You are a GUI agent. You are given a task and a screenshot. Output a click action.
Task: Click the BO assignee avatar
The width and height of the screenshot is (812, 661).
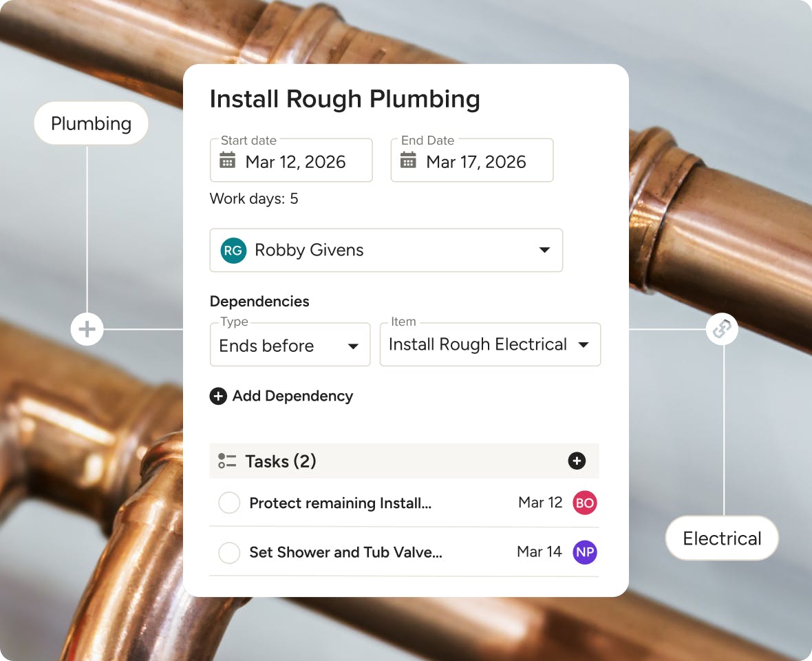tap(585, 503)
